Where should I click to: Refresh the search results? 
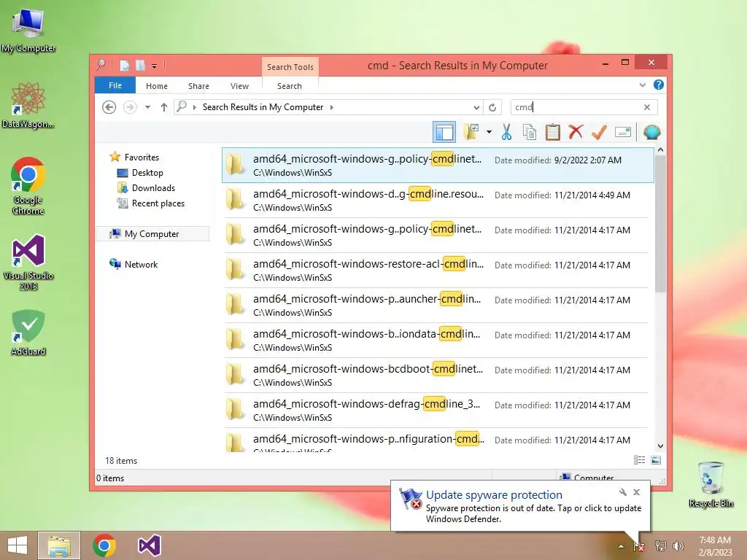pyautogui.click(x=492, y=107)
